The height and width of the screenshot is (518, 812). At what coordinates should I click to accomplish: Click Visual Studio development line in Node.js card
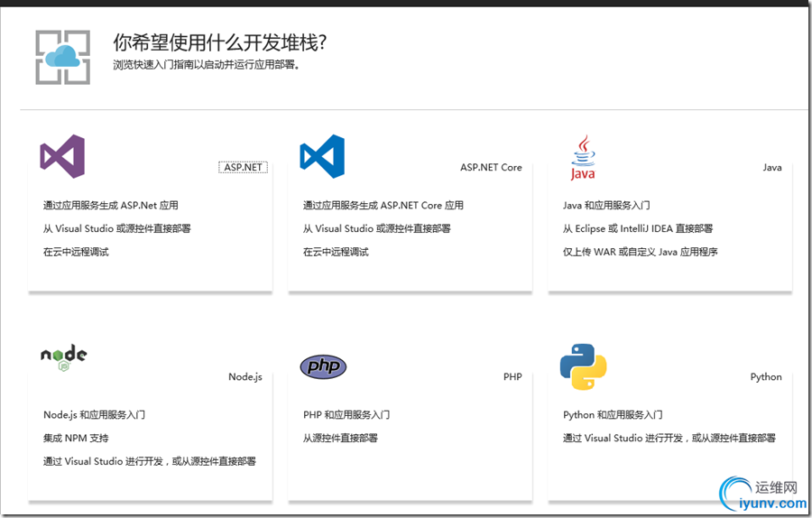pos(150,461)
